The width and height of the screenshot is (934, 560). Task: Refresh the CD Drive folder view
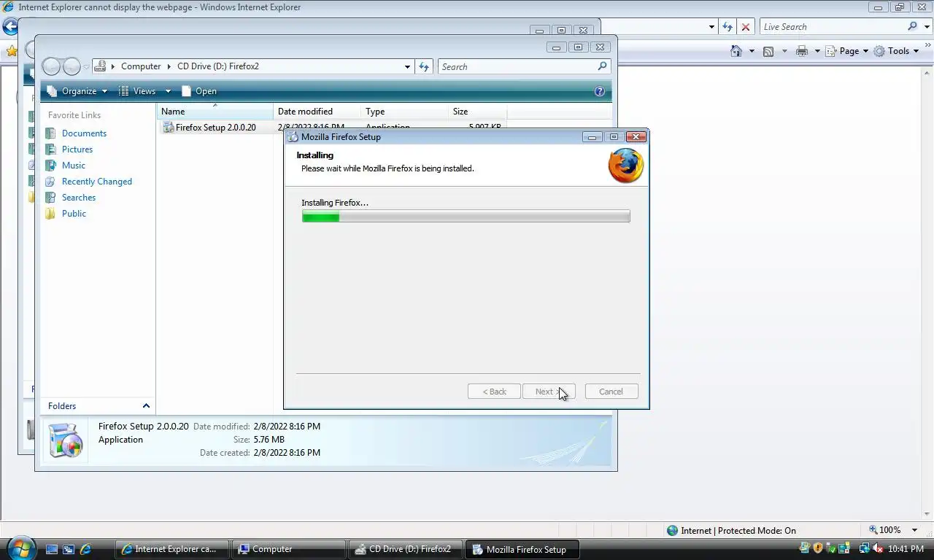[424, 66]
